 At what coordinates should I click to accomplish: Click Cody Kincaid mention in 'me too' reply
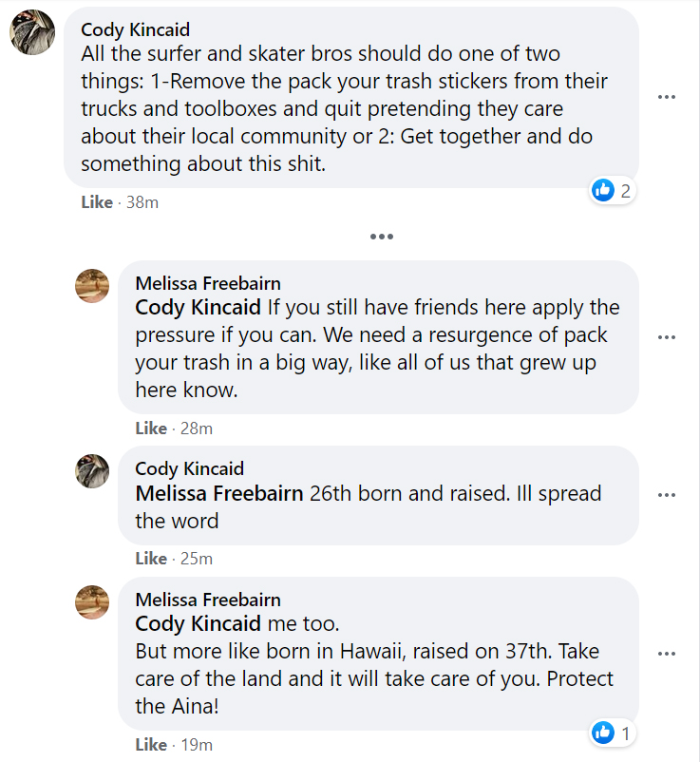point(198,624)
